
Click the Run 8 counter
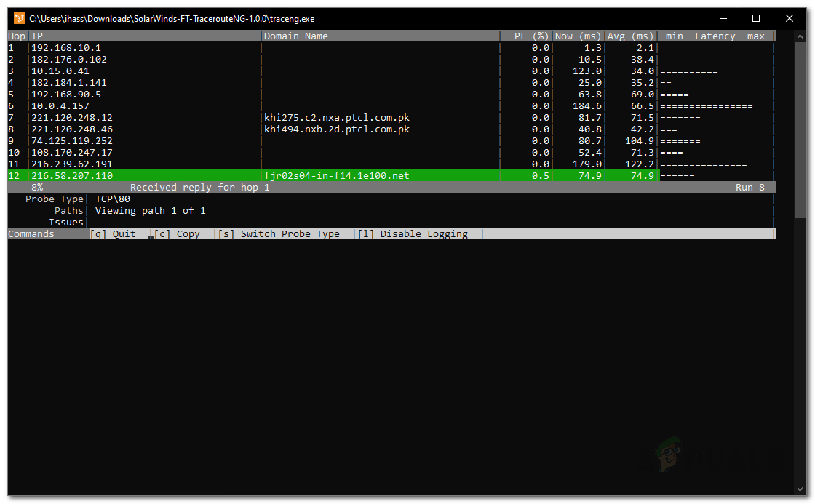(x=750, y=188)
